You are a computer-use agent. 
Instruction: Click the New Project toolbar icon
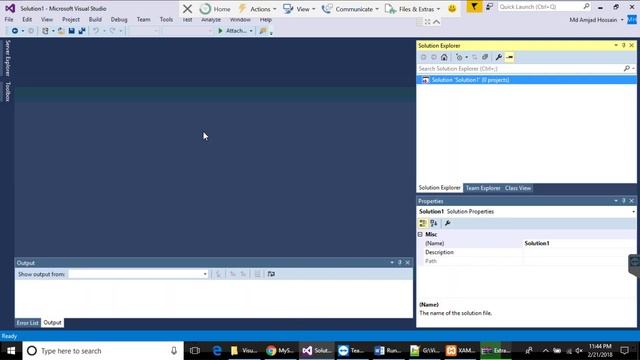click(45, 31)
